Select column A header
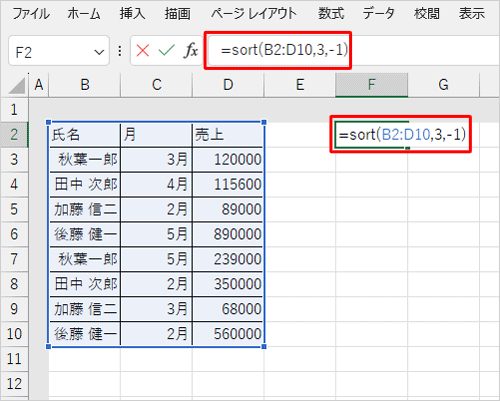Screen dimensions: 500x401 click(39, 85)
